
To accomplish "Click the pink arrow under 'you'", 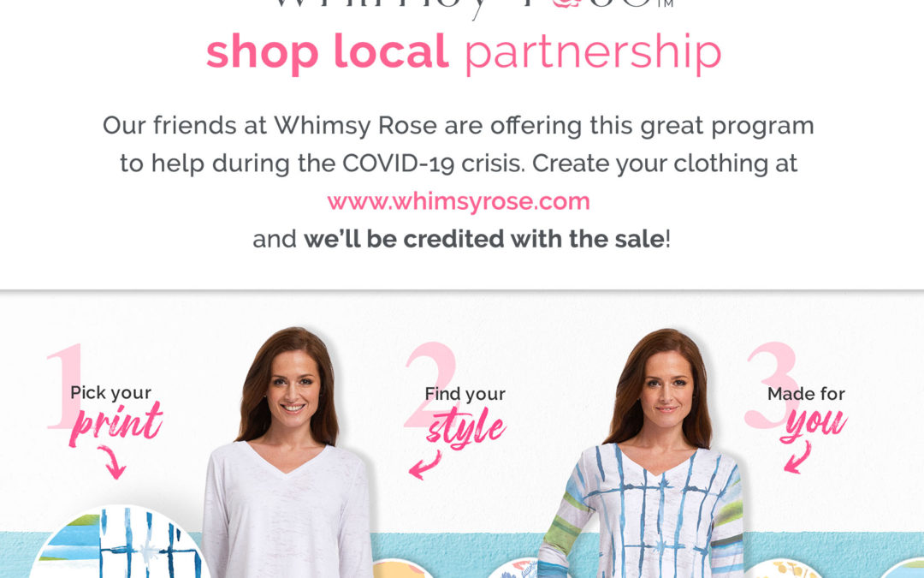I will [x=797, y=457].
